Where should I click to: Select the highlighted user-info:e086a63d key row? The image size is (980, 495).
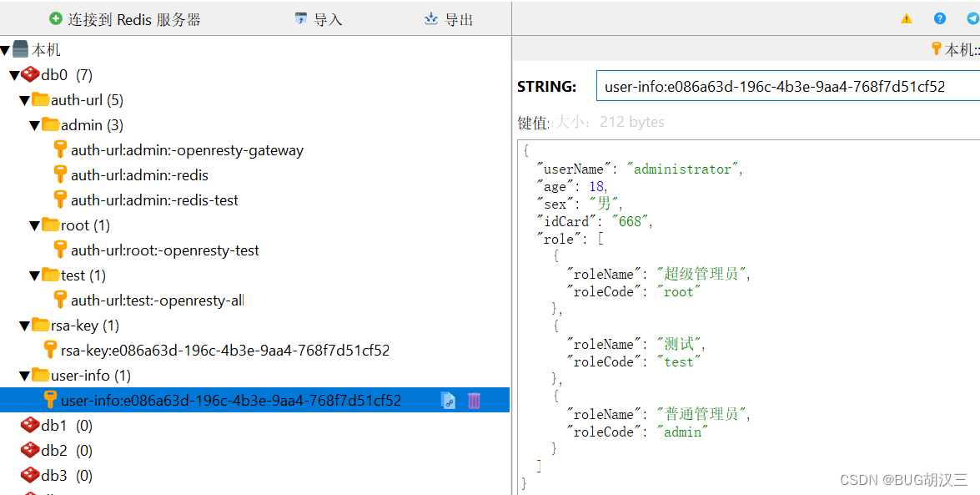coord(254,400)
